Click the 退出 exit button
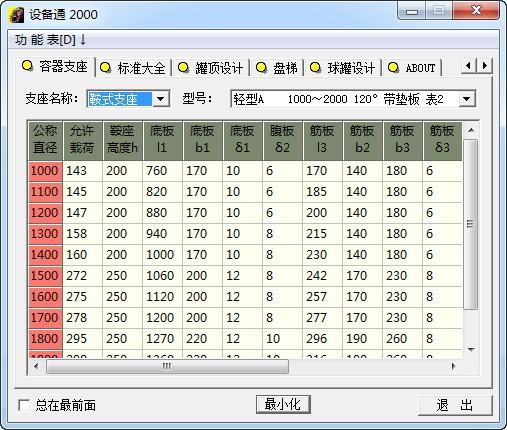 coord(455,405)
